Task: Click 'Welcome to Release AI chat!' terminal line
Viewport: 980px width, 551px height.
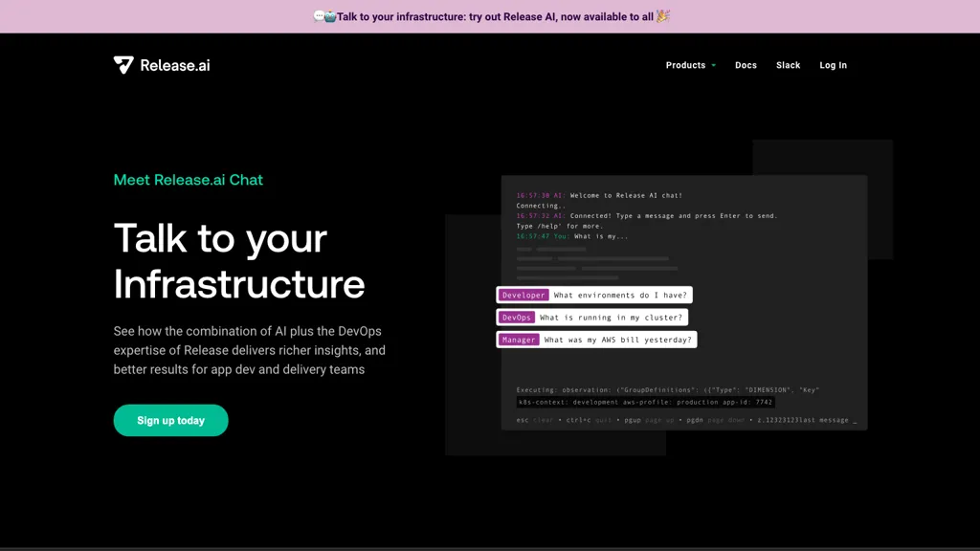Action: pos(599,195)
